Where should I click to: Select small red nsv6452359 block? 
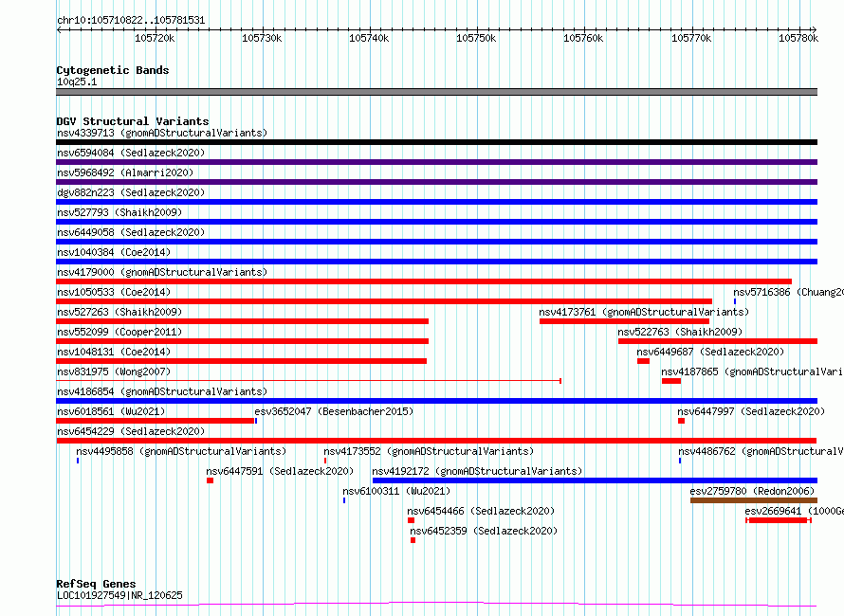[413, 540]
